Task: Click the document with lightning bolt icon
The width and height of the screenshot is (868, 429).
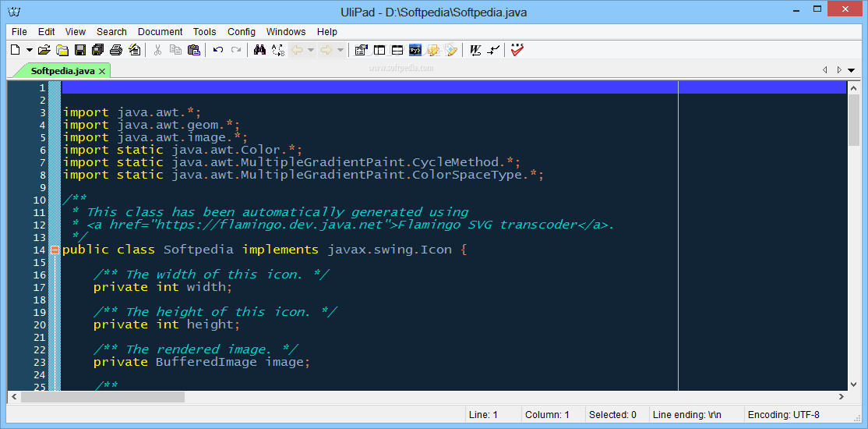Action: [x=135, y=50]
